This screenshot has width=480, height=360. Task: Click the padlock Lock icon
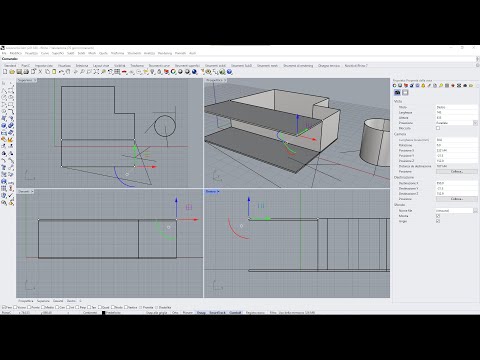[x=159, y=72]
